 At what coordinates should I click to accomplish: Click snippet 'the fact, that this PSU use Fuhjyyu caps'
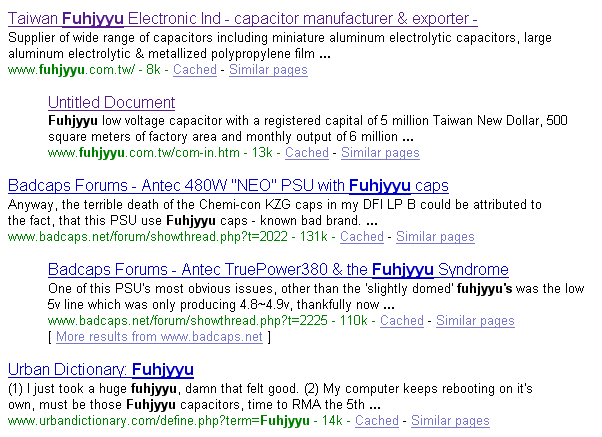pyautogui.click(x=127, y=221)
